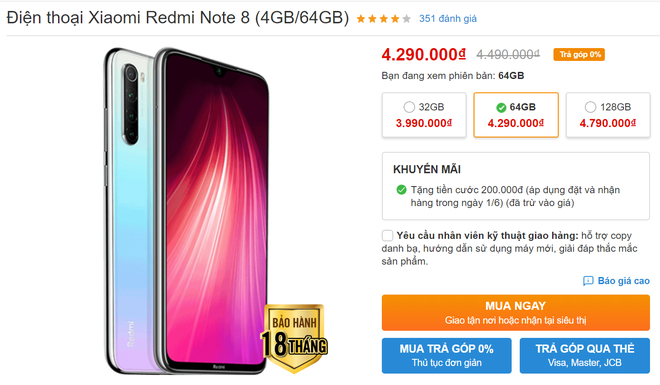
Task: Open the Redmi Note 8 product image
Action: click(x=186, y=210)
